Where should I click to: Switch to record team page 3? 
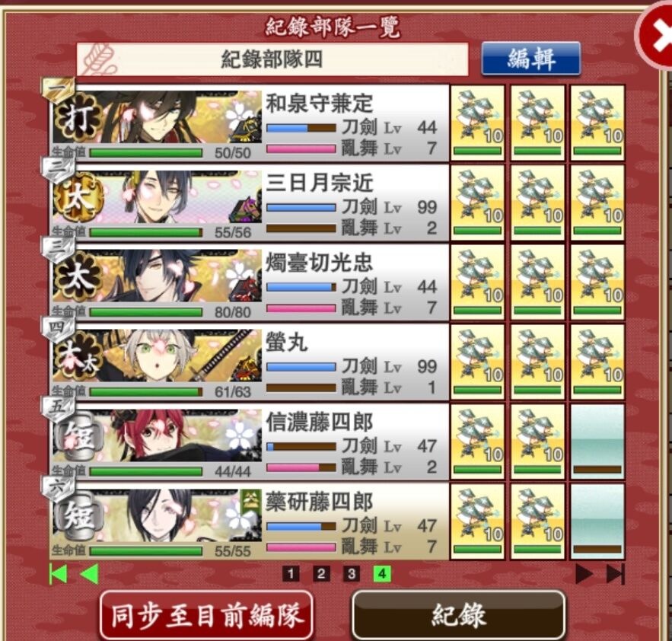[x=352, y=574]
